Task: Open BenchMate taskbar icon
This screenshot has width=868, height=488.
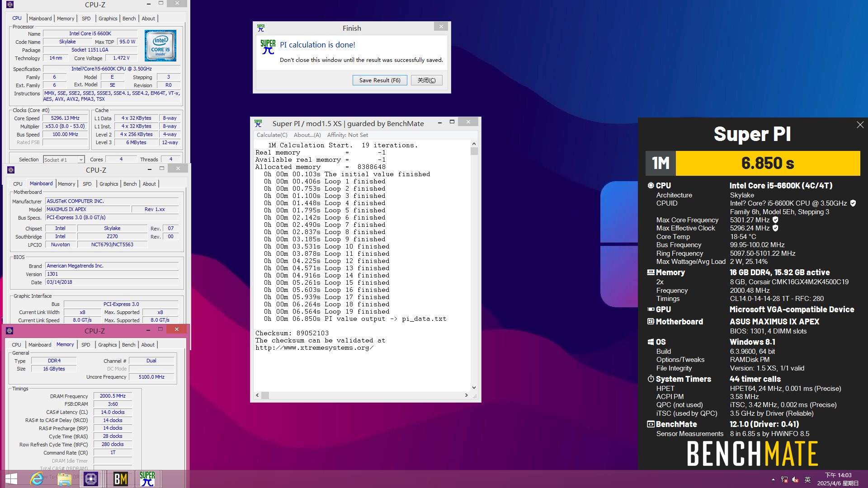Action: (120, 479)
